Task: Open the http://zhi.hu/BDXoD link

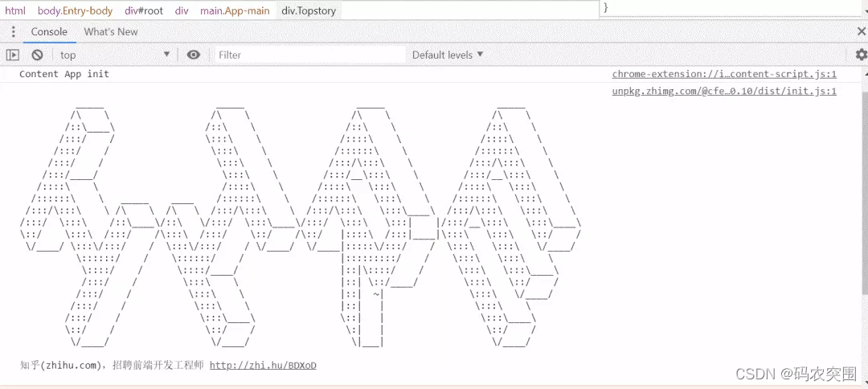Action: point(263,365)
